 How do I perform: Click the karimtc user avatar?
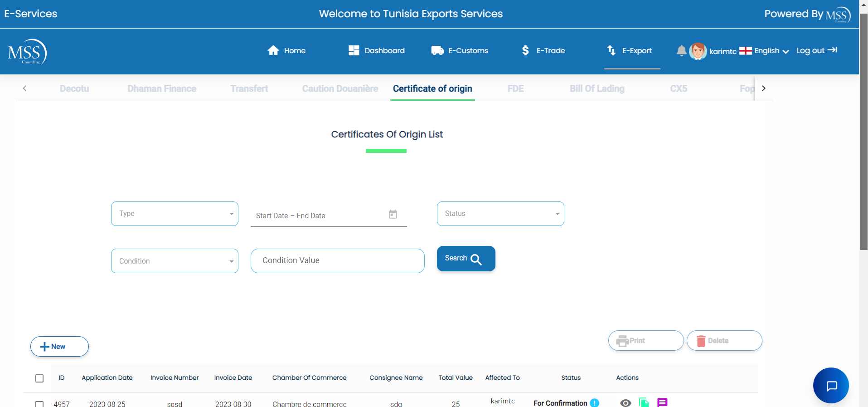click(x=698, y=51)
